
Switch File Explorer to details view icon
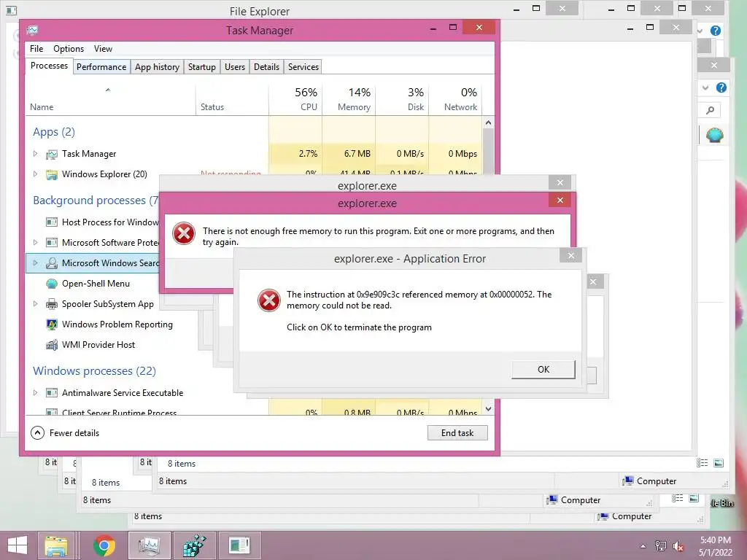click(702, 463)
